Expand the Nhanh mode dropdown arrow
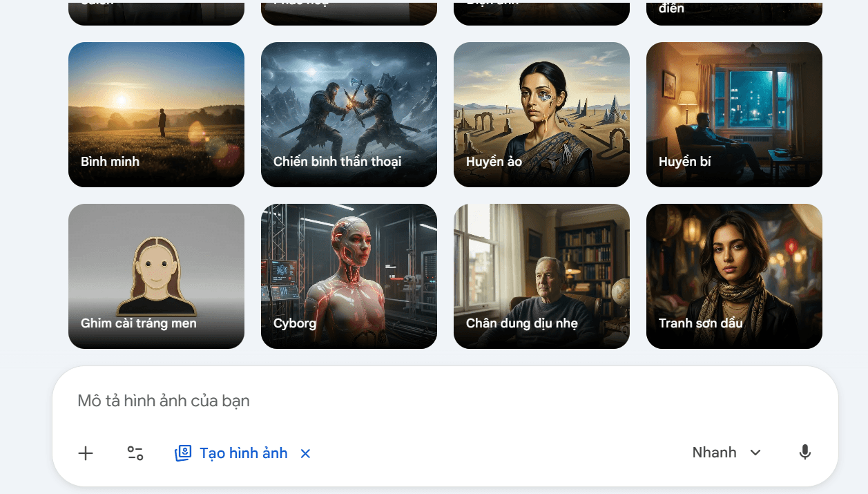The height and width of the screenshot is (494, 868). point(755,453)
